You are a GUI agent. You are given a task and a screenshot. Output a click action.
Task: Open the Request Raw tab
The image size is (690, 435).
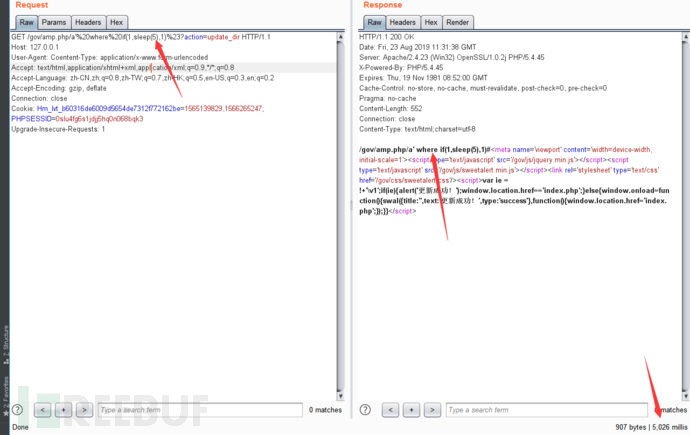click(26, 22)
